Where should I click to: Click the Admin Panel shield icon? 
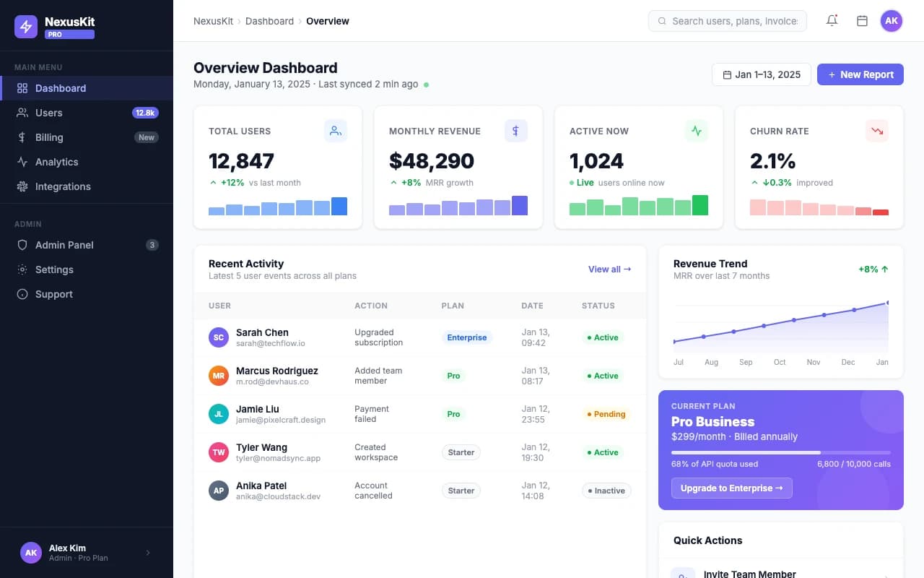(x=22, y=245)
